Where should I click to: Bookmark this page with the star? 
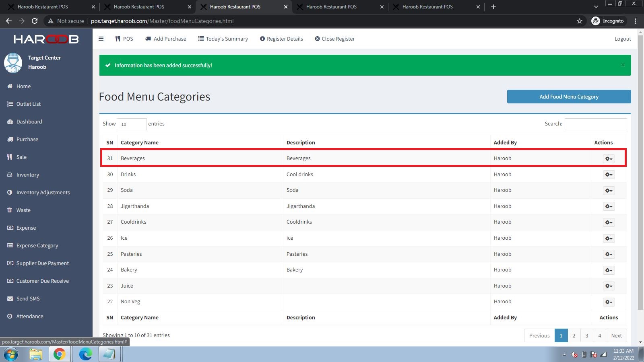[580, 21]
